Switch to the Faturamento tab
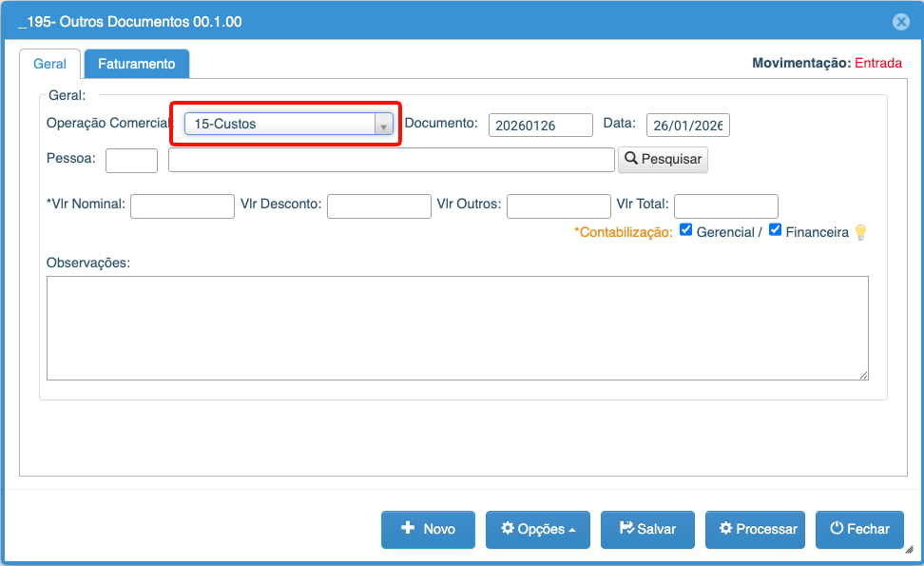The image size is (924, 566). pos(137,64)
